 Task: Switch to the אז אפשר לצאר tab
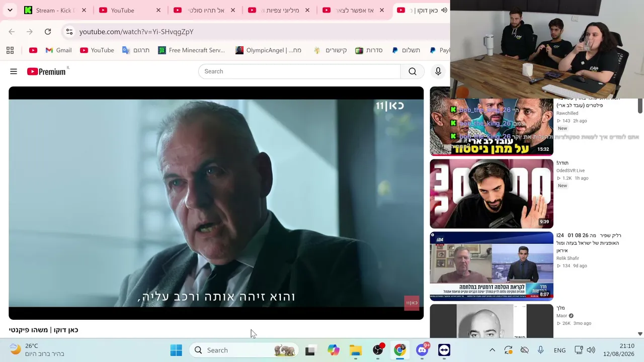354,10
